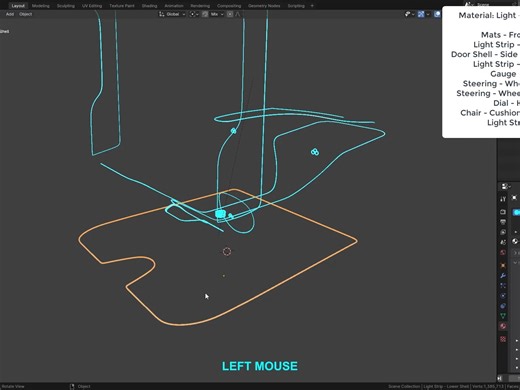520x390 pixels.
Task: Switch to the UV Editing workspace tab
Action: tap(92, 6)
